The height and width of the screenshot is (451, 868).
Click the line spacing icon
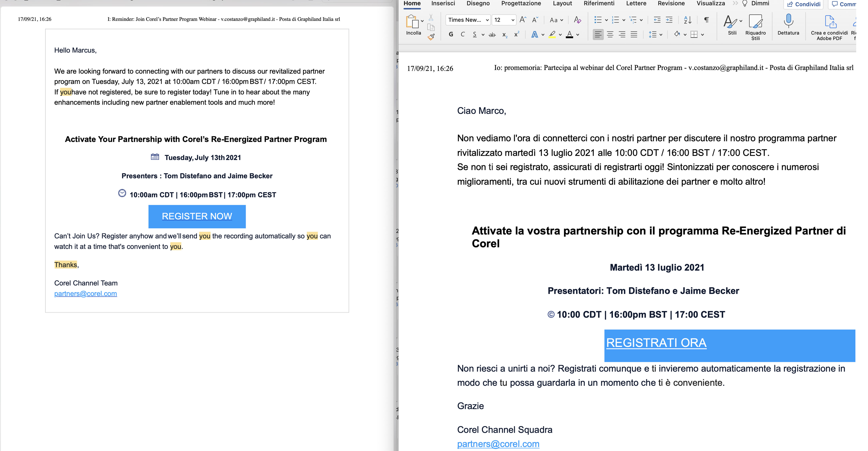coord(652,34)
